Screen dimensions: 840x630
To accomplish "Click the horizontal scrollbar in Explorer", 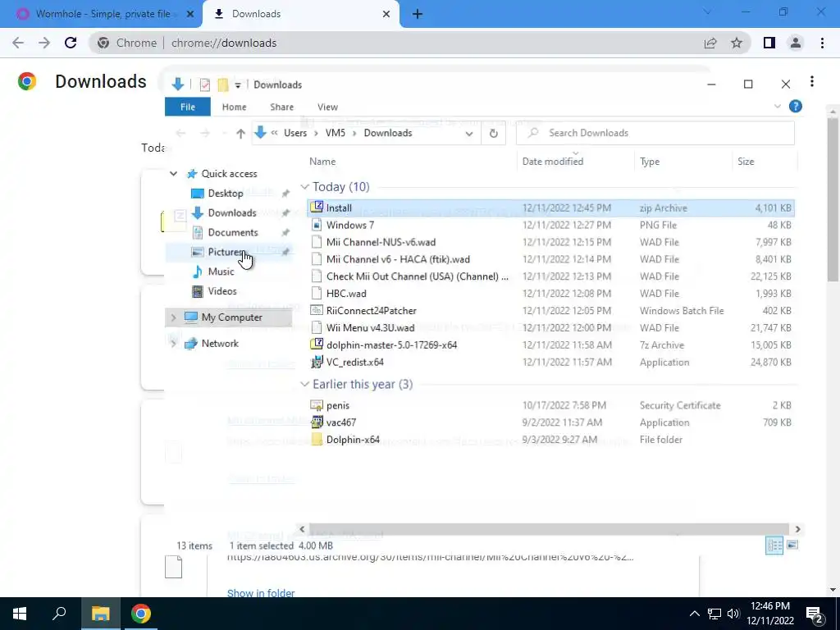I will tap(549, 529).
